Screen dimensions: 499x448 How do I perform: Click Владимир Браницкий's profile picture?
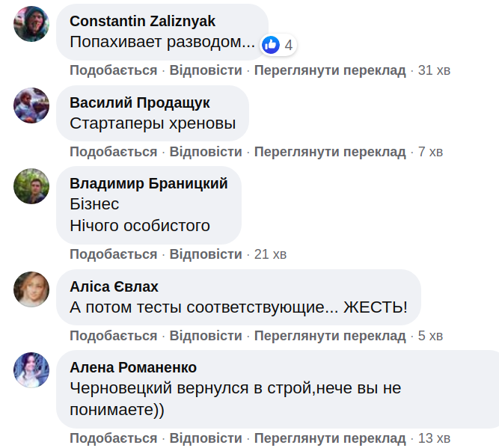31,185
